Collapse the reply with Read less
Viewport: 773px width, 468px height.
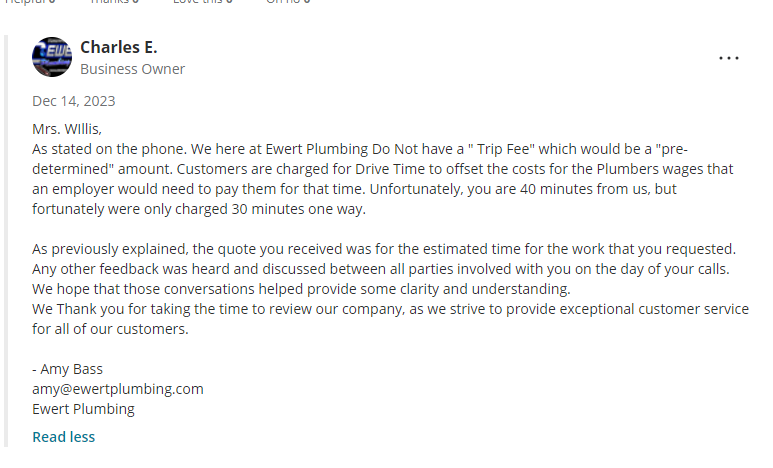pyautogui.click(x=63, y=437)
